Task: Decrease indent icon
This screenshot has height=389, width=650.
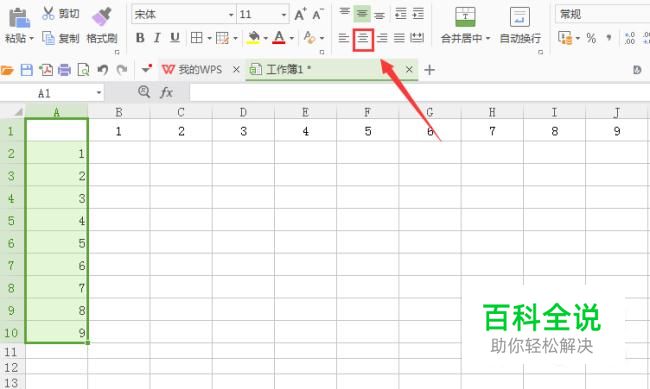Action: click(x=400, y=14)
